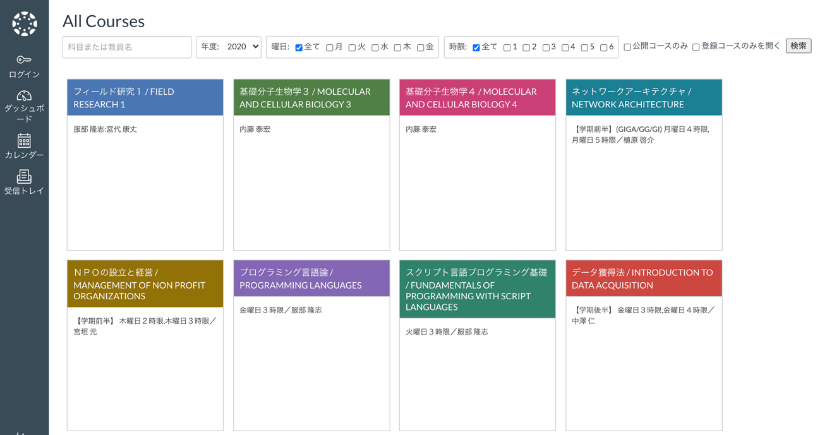
Task: Select the Programming Languages course title
Action: pos(310,278)
